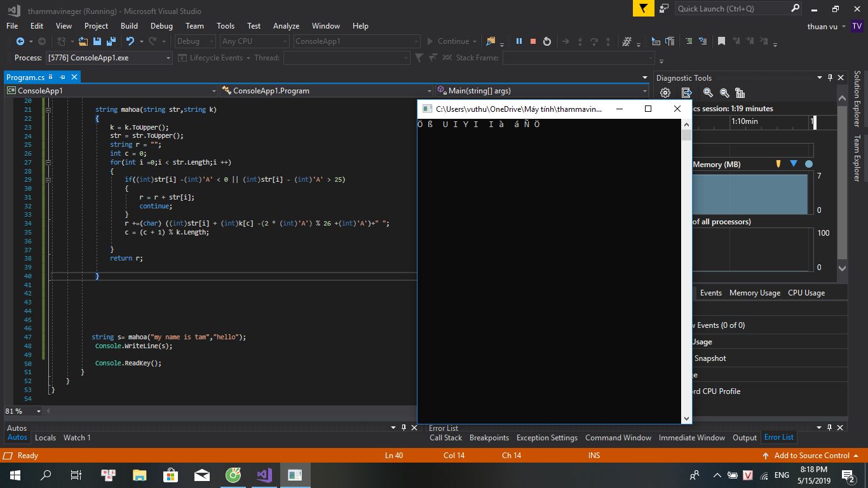
Task: Click Add to Source Control in status bar
Action: [x=811, y=456]
